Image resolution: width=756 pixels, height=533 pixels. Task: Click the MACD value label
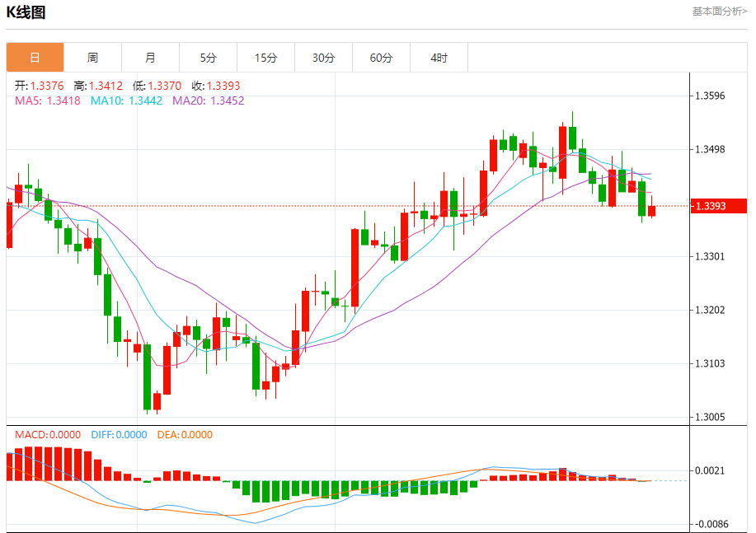[x=47, y=435]
